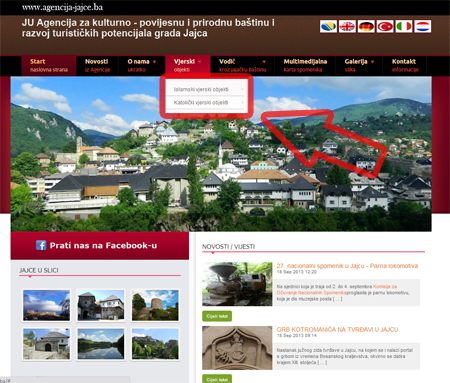Choose the Dutch flag language icon
The image size is (450, 383).
coord(423,26)
